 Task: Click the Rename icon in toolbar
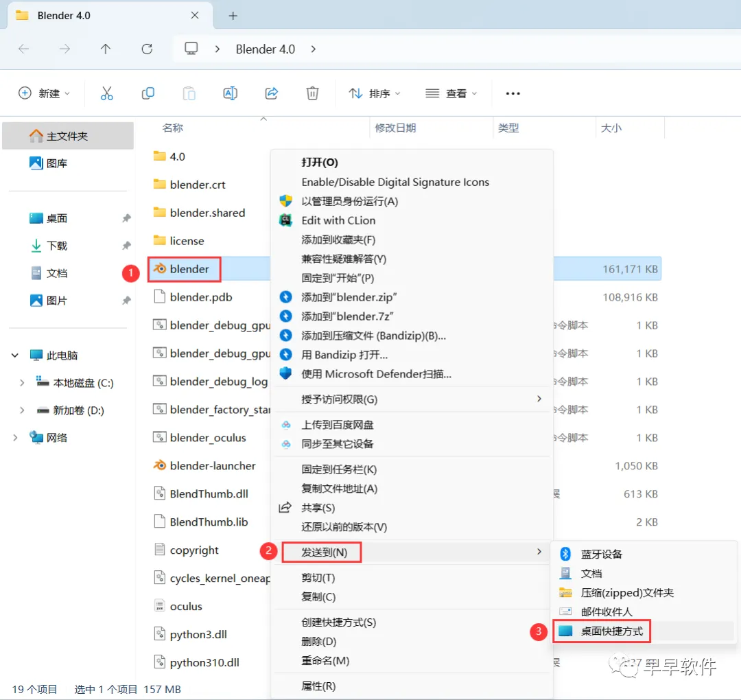(230, 93)
